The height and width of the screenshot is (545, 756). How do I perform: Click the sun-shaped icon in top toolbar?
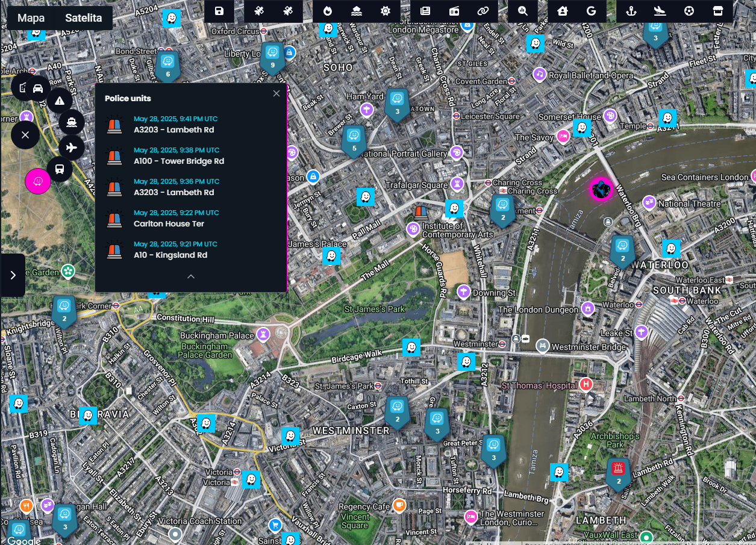[386, 11]
